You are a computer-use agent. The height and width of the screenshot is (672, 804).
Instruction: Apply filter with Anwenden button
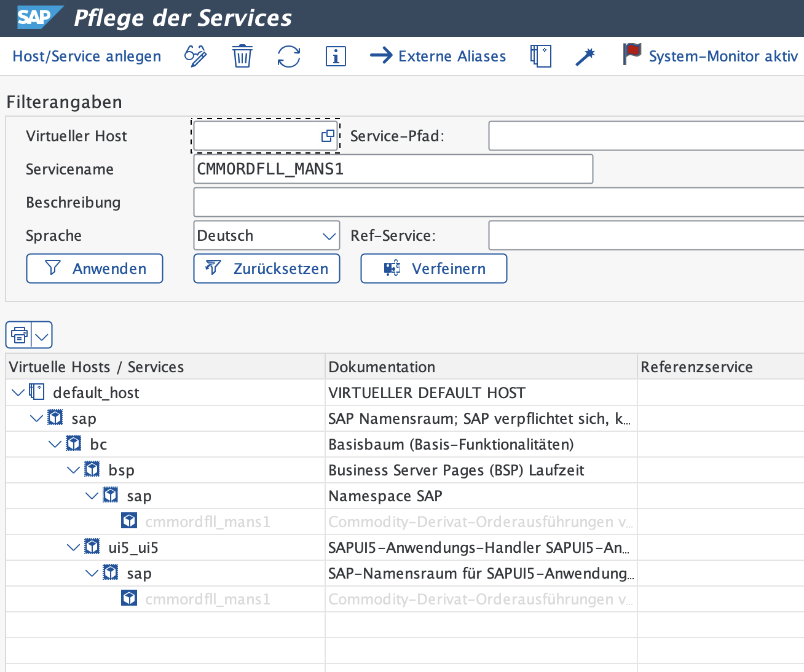(x=95, y=268)
